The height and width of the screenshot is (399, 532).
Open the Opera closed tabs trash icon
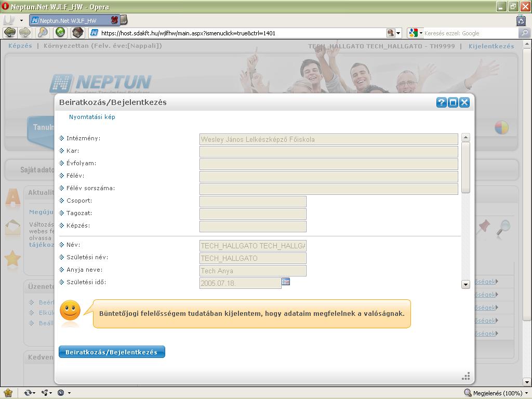click(521, 20)
